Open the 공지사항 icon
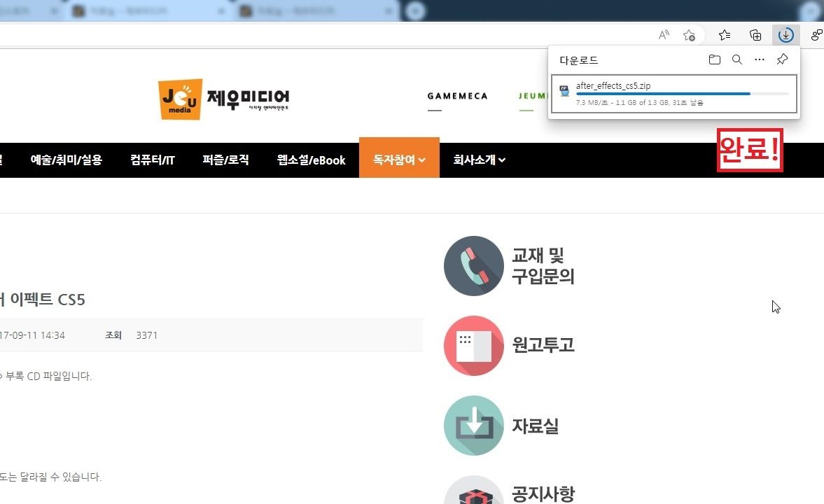This screenshot has width=824, height=504. (473, 490)
